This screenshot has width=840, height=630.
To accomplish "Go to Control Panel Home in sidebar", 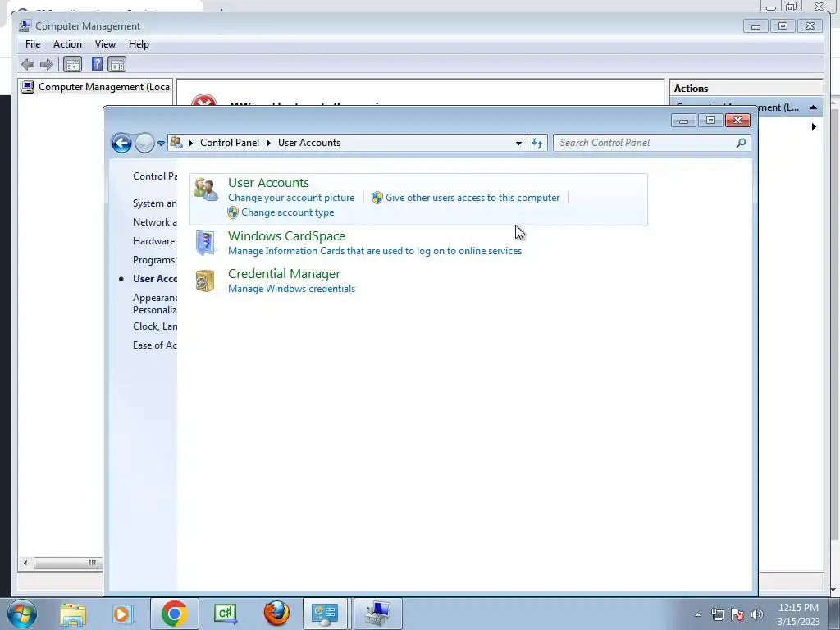I will pos(155,176).
